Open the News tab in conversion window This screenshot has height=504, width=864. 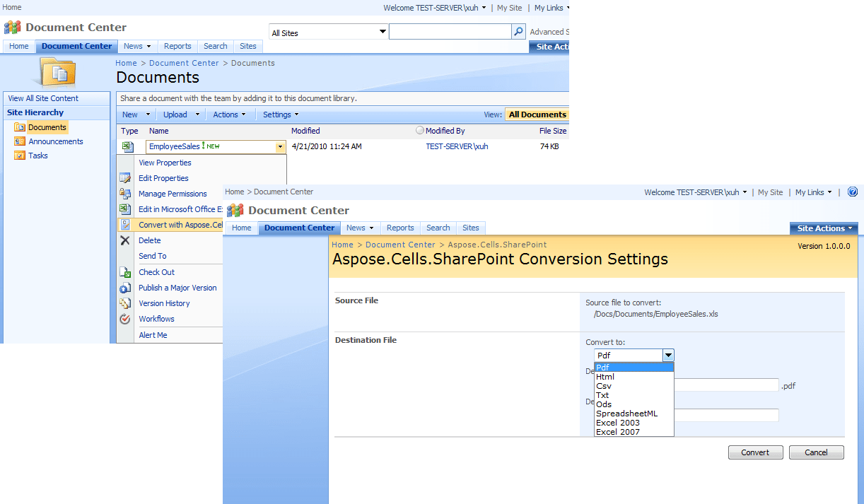point(361,228)
